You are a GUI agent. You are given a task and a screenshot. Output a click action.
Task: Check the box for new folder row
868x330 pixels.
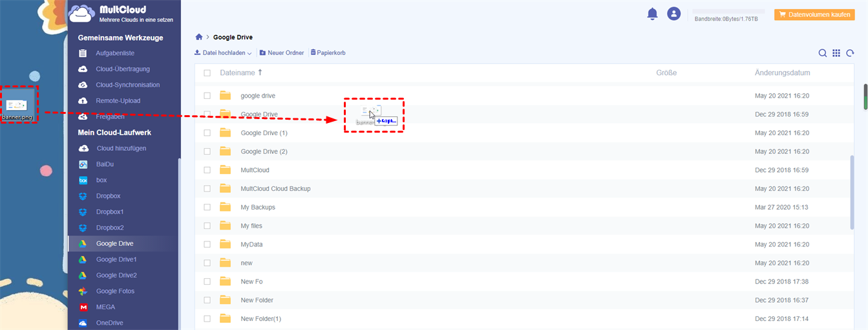point(207,263)
